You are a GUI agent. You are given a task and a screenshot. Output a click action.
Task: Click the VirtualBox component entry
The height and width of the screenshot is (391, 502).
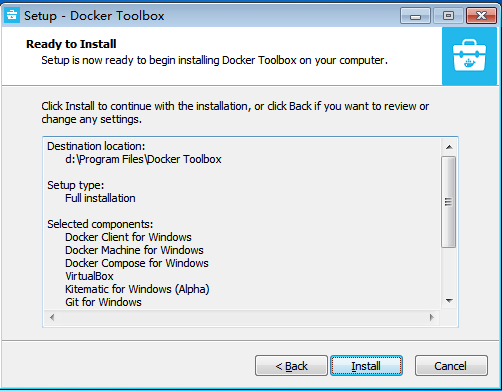(x=89, y=276)
